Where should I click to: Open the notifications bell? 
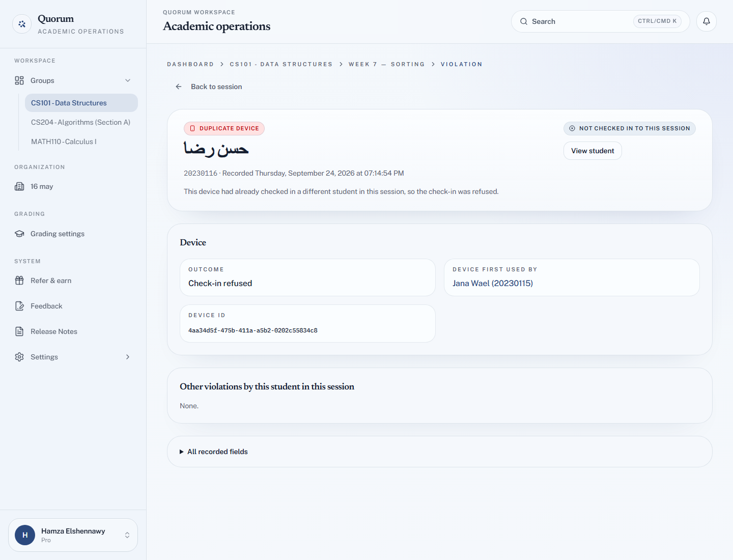click(707, 21)
